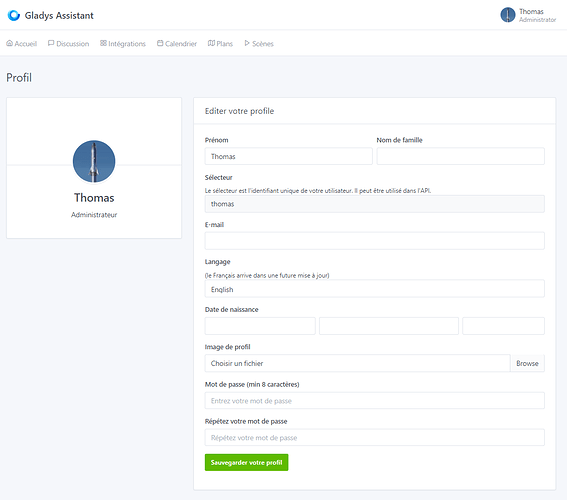
Task: Click the Intégrations grid icon
Action: tap(103, 43)
